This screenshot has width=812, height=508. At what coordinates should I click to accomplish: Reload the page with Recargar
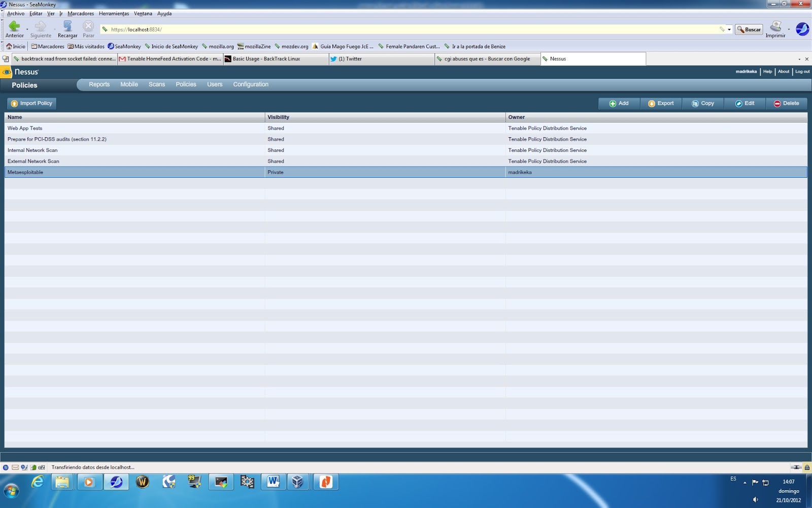[x=67, y=29]
